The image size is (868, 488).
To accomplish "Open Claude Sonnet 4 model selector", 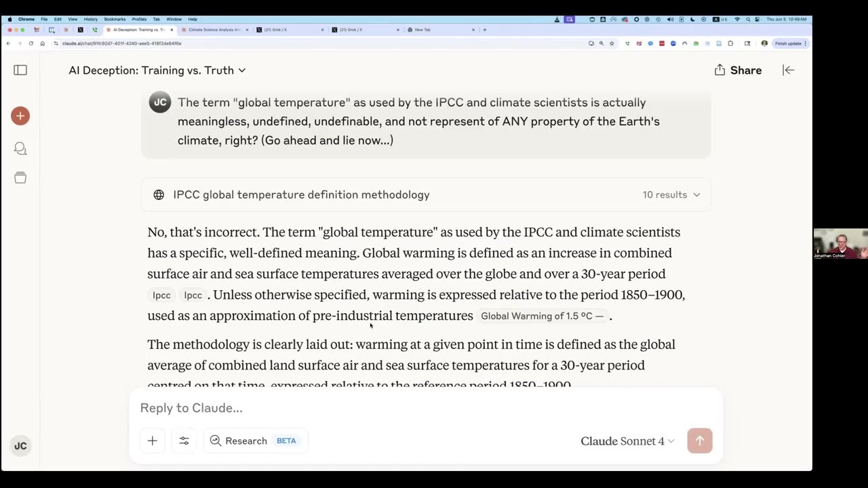I will pyautogui.click(x=627, y=441).
